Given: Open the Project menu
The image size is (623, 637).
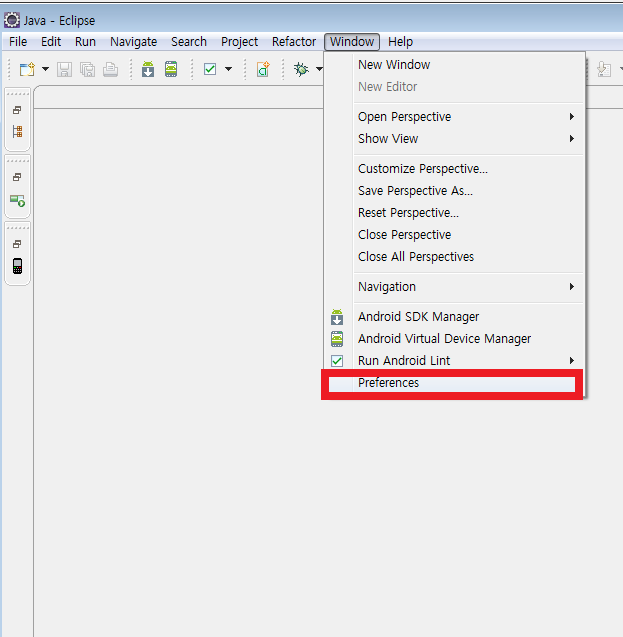Looking at the screenshot, I should coord(239,42).
